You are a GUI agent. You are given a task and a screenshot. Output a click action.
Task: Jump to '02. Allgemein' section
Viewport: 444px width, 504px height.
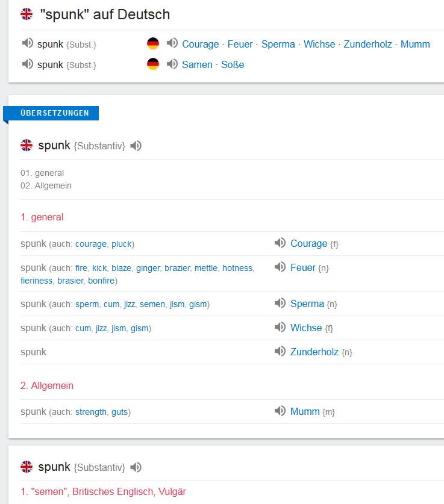click(46, 185)
